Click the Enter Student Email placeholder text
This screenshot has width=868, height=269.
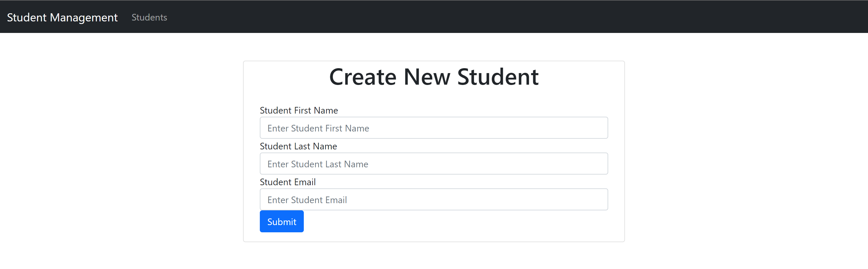click(x=307, y=200)
